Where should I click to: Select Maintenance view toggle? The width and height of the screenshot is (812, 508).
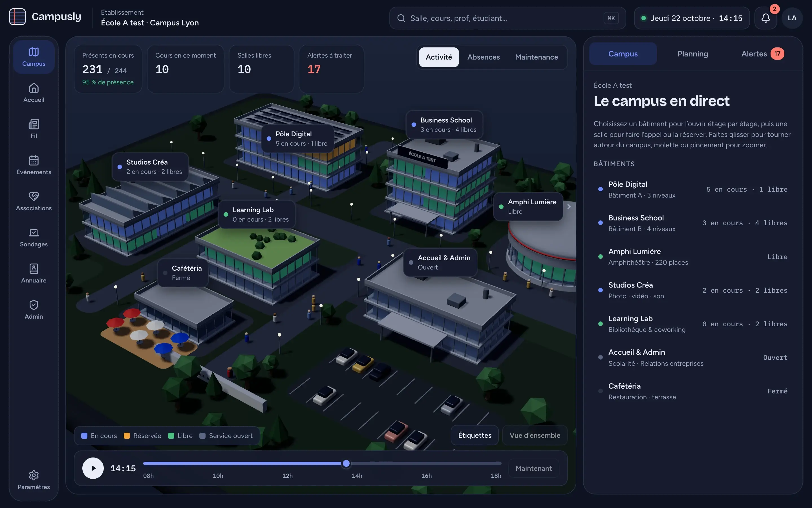[x=537, y=57]
